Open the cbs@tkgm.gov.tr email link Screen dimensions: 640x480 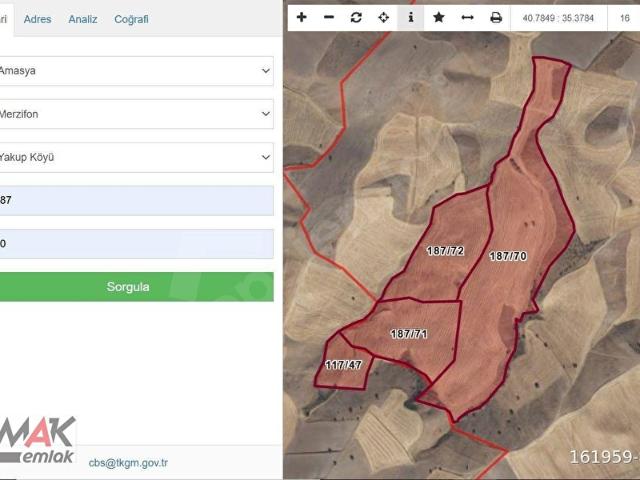128,463
